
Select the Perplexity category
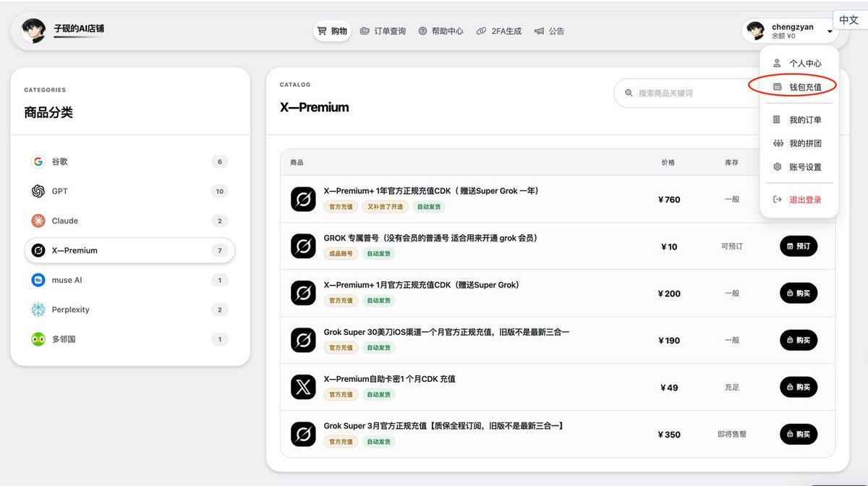(x=130, y=310)
